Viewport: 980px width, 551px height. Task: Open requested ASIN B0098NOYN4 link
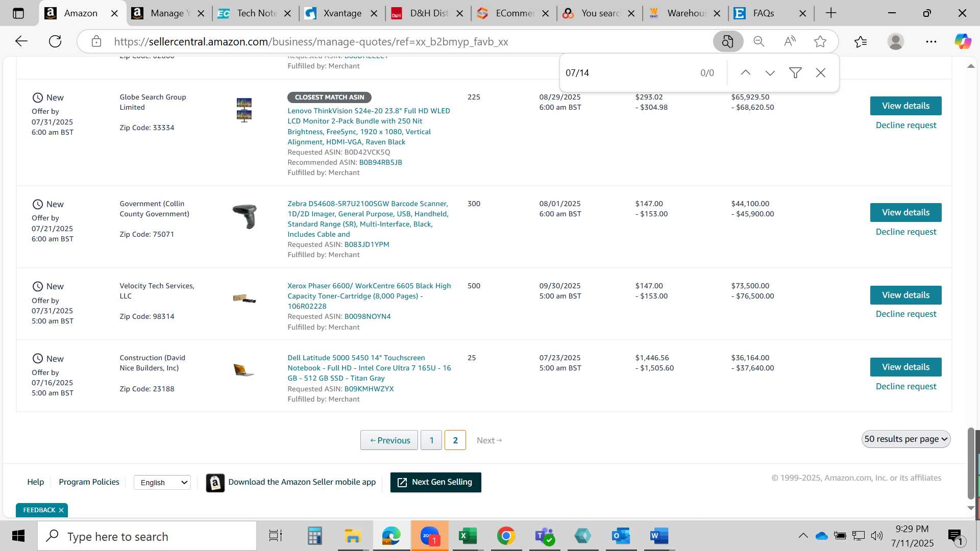(x=367, y=317)
